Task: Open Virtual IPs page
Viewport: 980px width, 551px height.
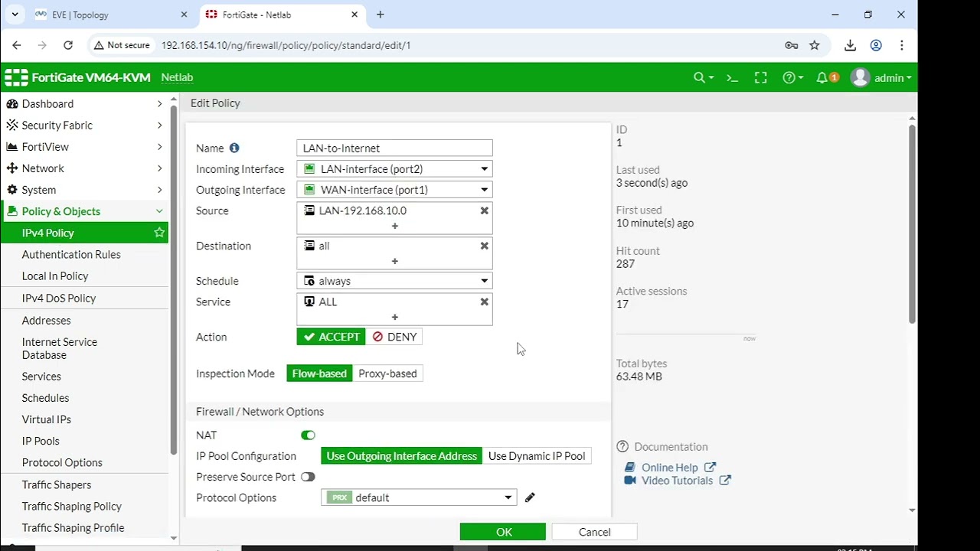Action: click(x=47, y=419)
